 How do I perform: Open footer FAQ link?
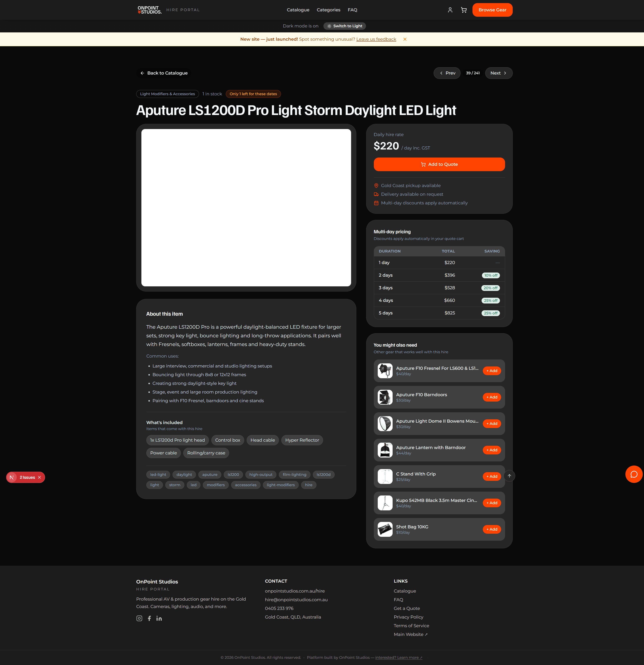[398, 600]
